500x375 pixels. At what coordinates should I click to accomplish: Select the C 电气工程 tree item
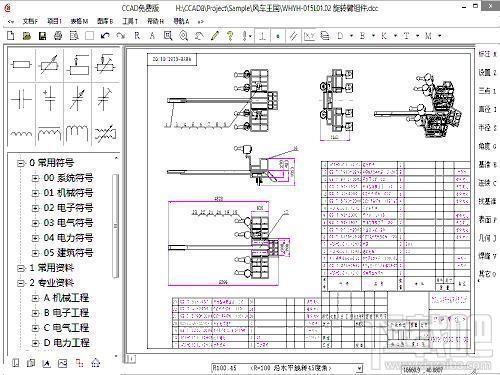coord(66,328)
